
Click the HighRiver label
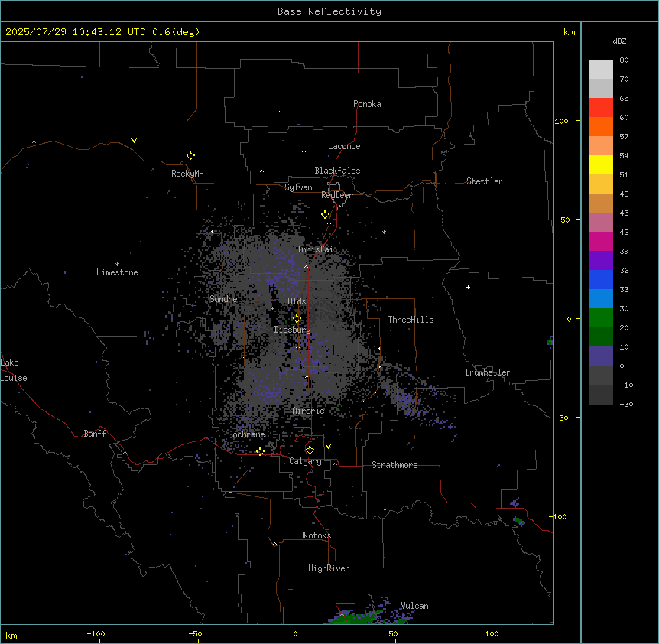coord(329,568)
